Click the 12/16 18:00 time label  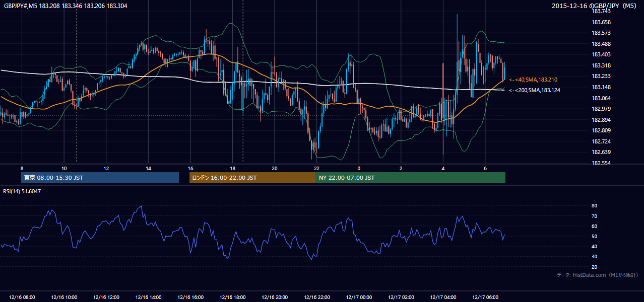(x=232, y=297)
